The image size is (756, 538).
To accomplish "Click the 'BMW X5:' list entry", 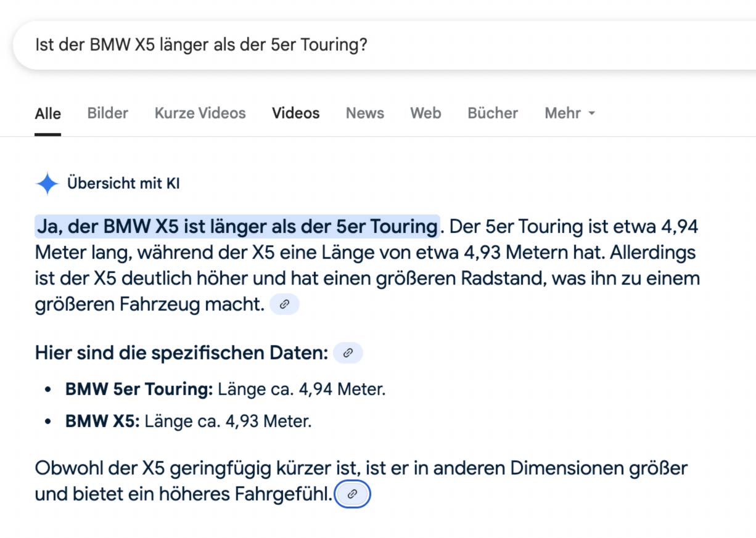I will point(188,422).
